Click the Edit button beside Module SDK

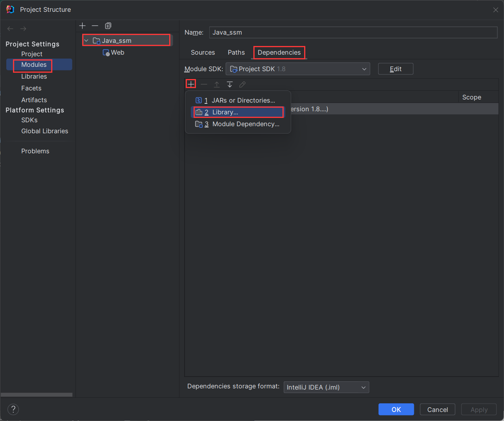tap(395, 69)
